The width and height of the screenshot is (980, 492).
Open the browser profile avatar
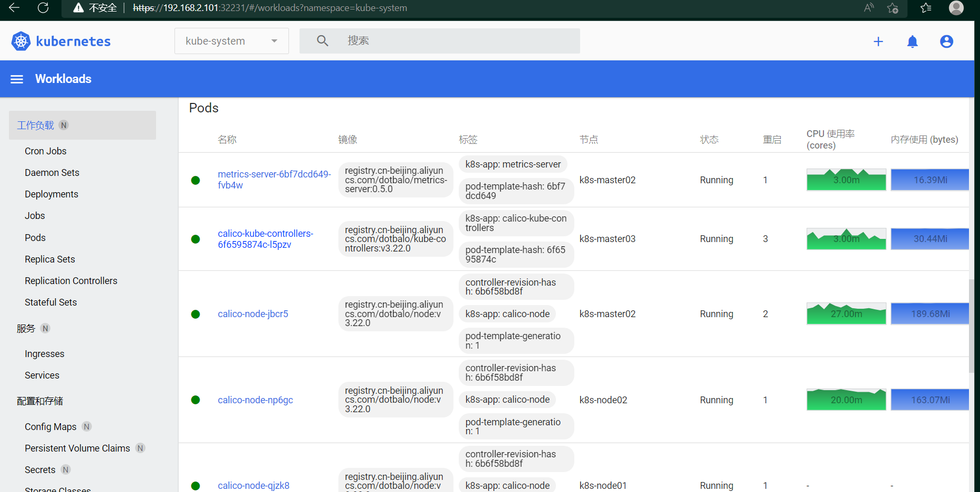956,8
